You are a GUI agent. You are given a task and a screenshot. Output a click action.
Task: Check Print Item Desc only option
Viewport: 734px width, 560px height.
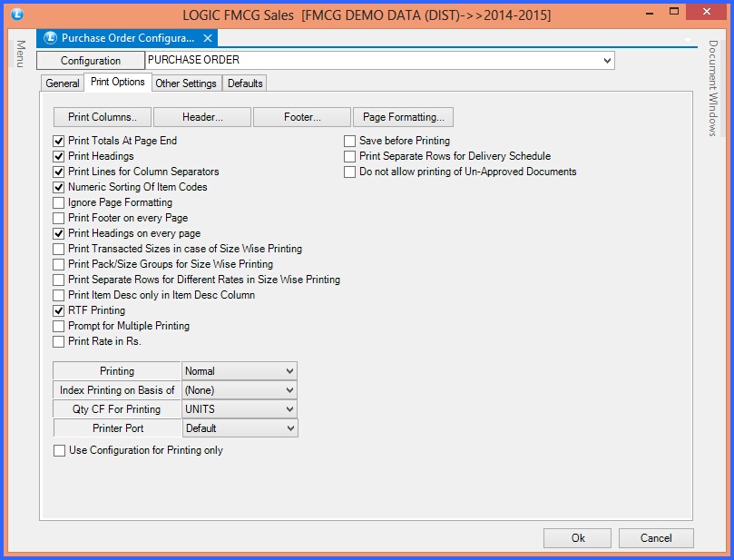[x=58, y=296]
